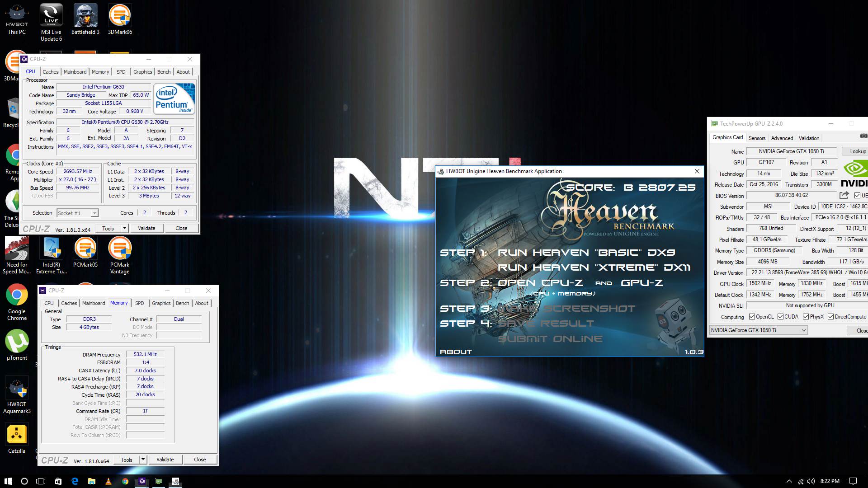Click the Intel Pentium logo in CPU-Z
The image size is (868, 488).
174,98
